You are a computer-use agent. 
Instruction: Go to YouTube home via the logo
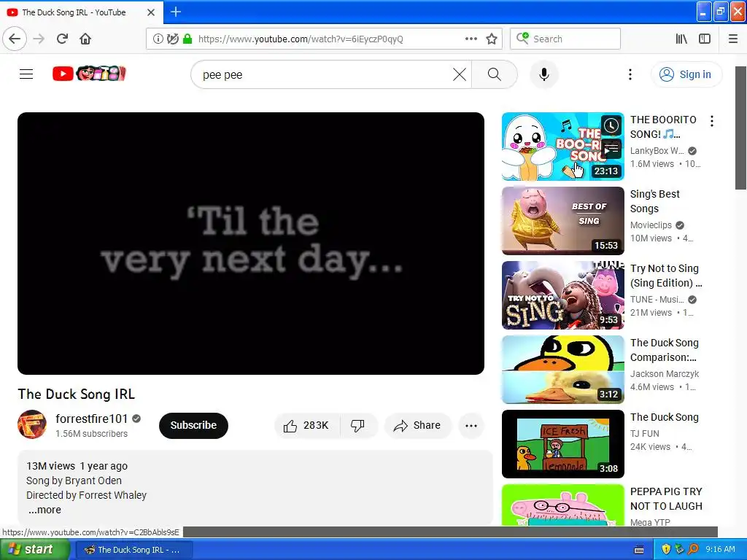pyautogui.click(x=88, y=74)
